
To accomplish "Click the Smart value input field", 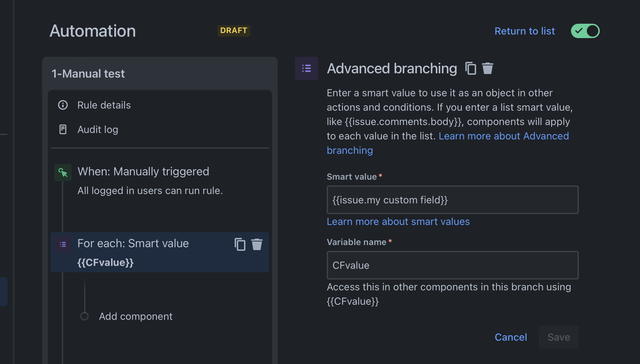I will click(x=452, y=200).
